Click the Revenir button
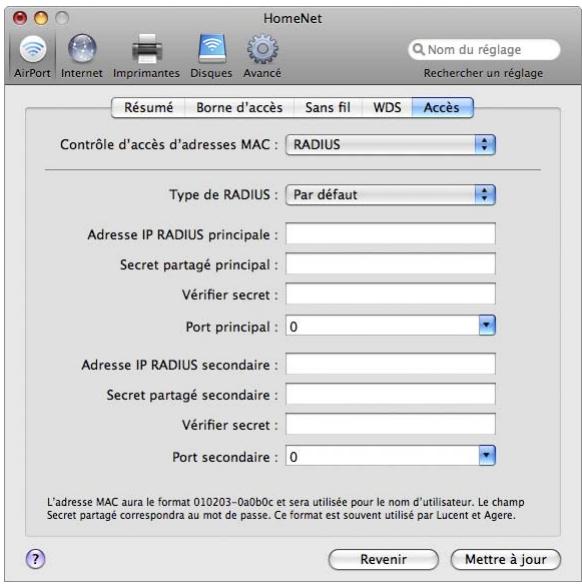 tap(384, 559)
